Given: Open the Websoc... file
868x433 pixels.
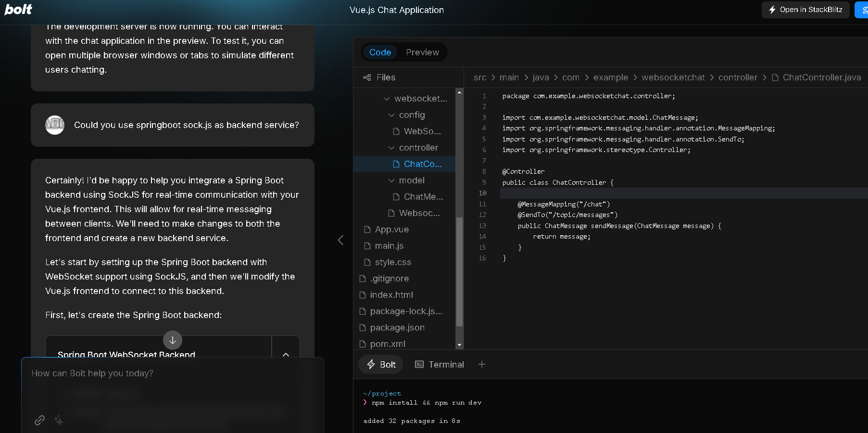Looking at the screenshot, I should [x=414, y=213].
